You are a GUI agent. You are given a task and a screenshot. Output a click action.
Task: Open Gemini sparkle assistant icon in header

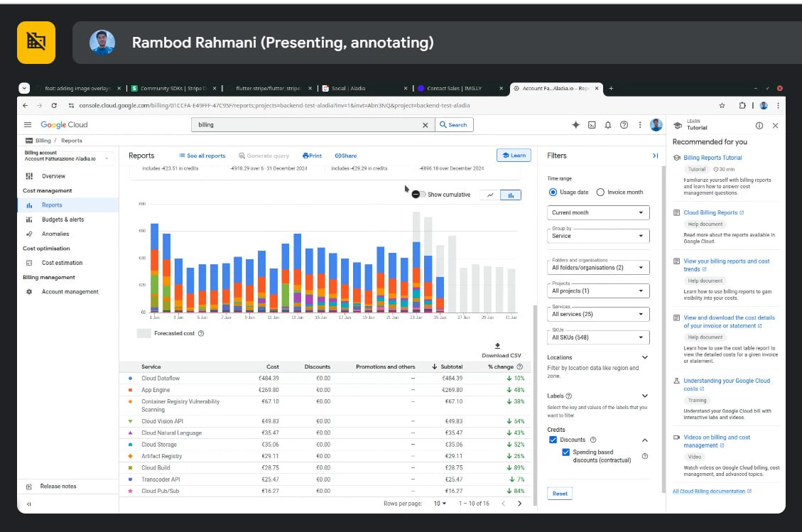(575, 125)
